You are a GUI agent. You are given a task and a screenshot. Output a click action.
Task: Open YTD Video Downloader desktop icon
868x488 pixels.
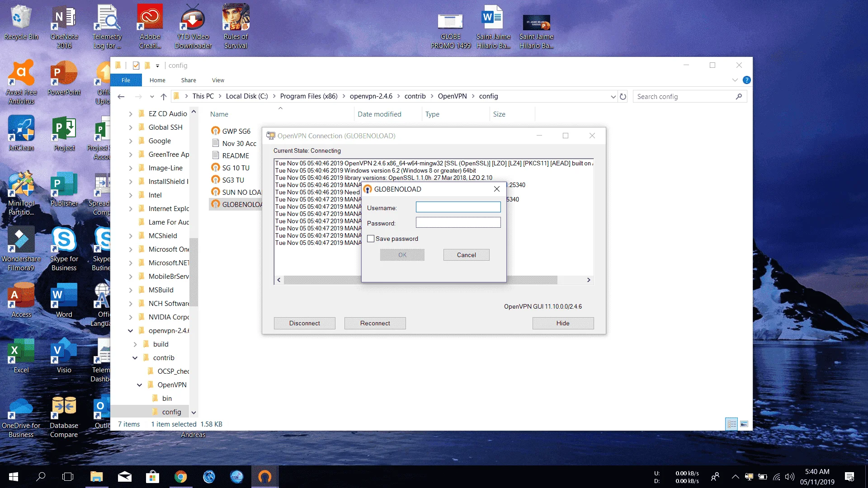pyautogui.click(x=193, y=27)
